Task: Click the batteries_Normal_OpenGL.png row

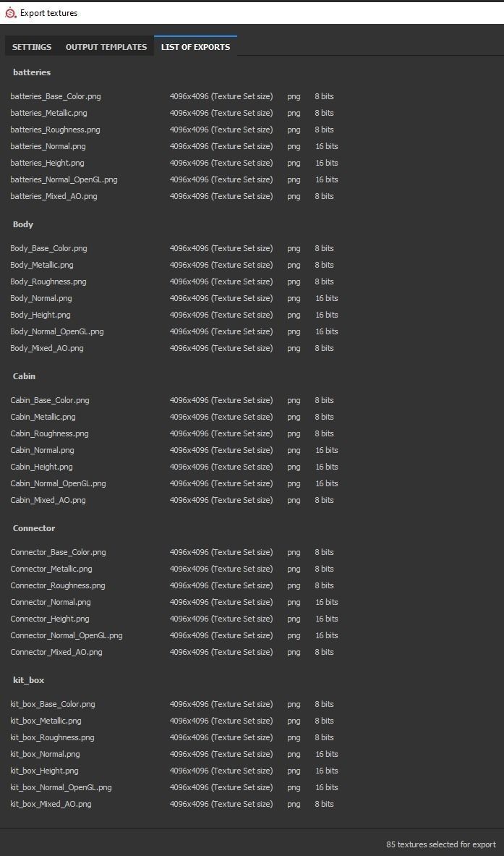Action: (x=64, y=179)
